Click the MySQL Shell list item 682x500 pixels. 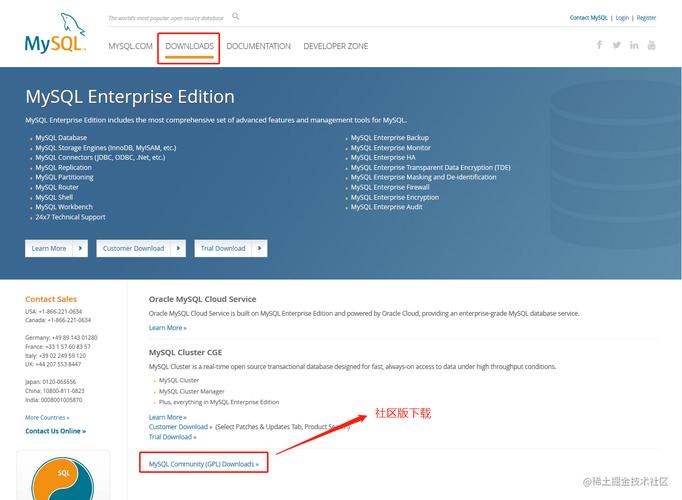tap(54, 197)
